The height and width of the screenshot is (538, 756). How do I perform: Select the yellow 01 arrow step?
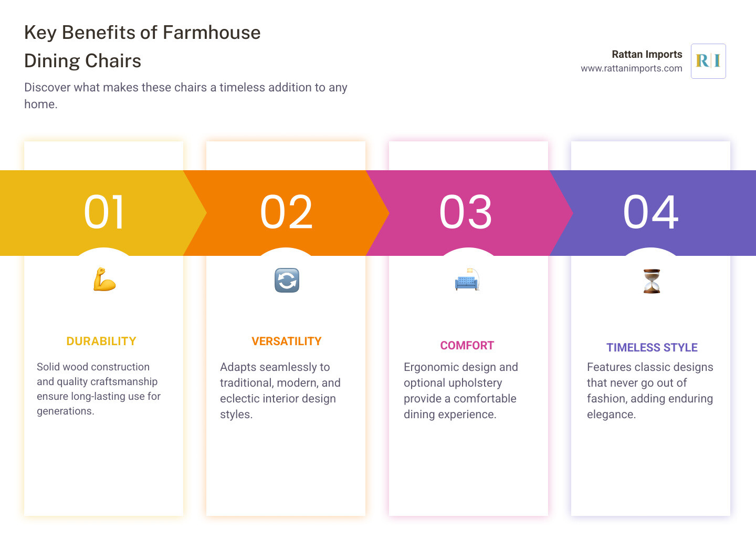pos(104,212)
